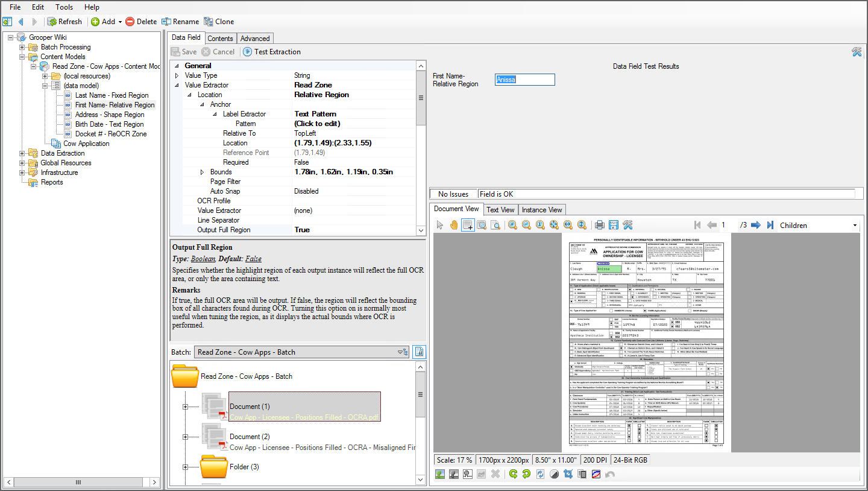Open the Children view dropdown

pos(855,226)
